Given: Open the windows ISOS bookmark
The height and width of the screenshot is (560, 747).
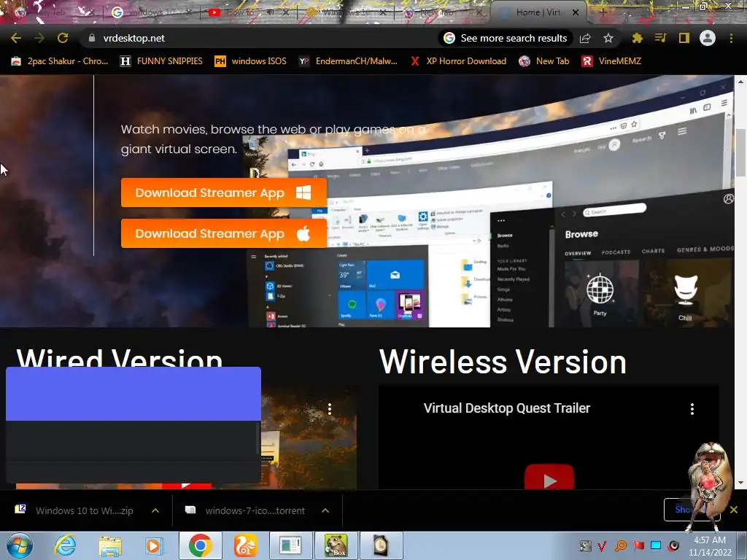Looking at the screenshot, I should click(251, 61).
